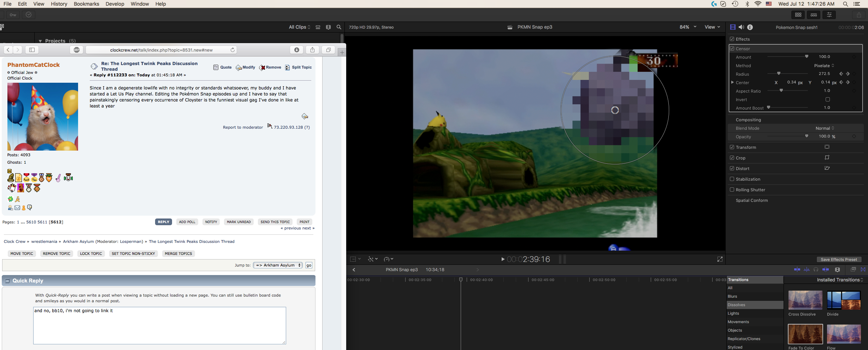Viewport: 868px width, 350px height.
Task: Click Safari share icon
Action: point(312,50)
